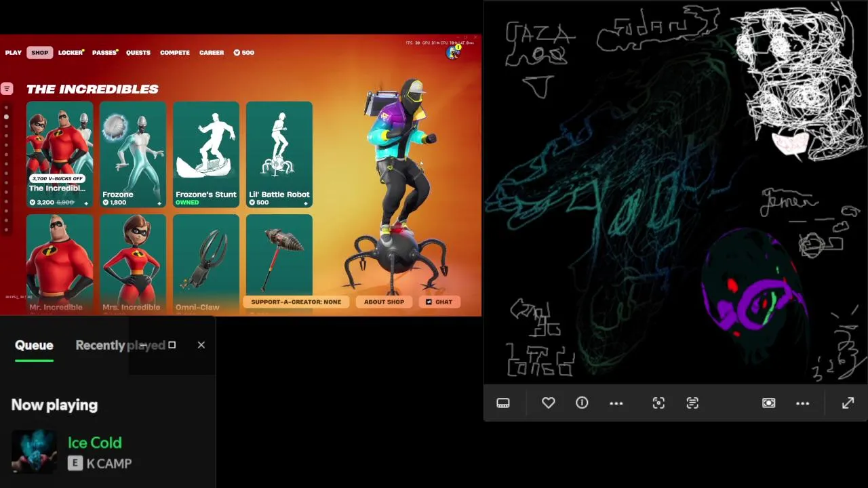Screen dimensions: 868x488
Task: Click the small square icon beside Recently played
Action: click(x=172, y=345)
